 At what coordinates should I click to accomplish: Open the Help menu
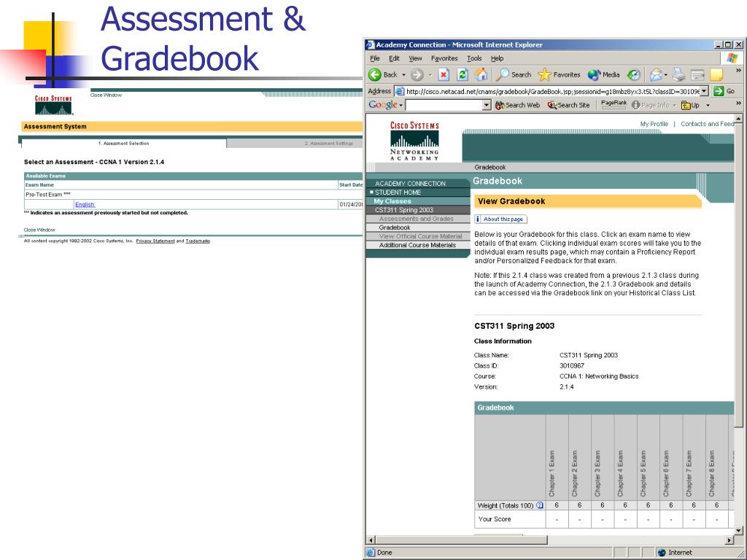497,58
